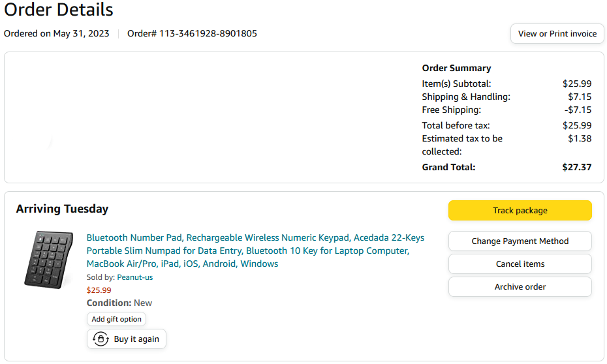Viewport: 607px width, 364px height.
Task: Add a gift option to the item
Action: pyautogui.click(x=117, y=319)
